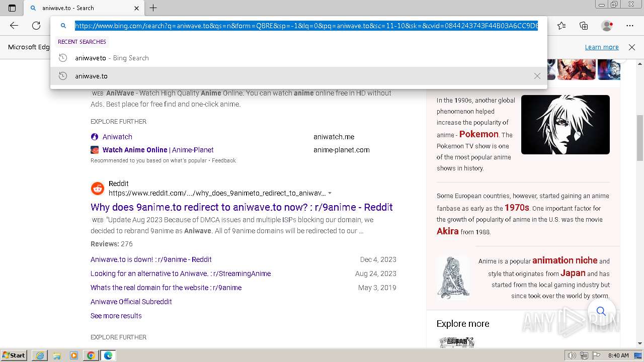This screenshot has width=644, height=362.
Task: Open the Learn more link
Action: click(x=602, y=47)
